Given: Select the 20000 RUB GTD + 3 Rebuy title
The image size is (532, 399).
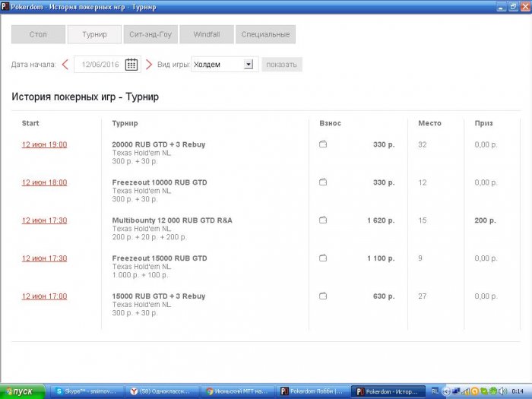Looking at the screenshot, I should click(x=159, y=144).
